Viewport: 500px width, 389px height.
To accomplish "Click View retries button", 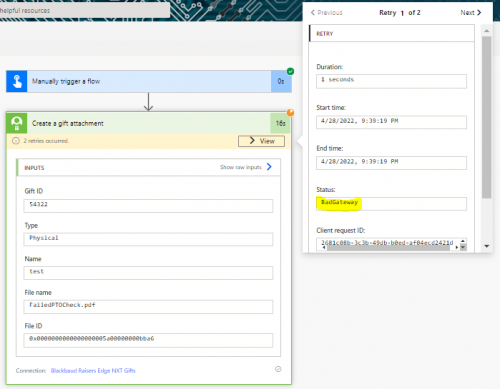I will point(261,141).
